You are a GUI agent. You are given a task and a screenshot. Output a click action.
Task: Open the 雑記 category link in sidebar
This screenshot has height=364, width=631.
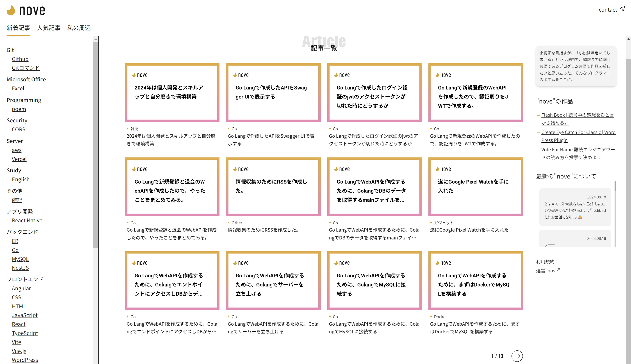point(17,200)
